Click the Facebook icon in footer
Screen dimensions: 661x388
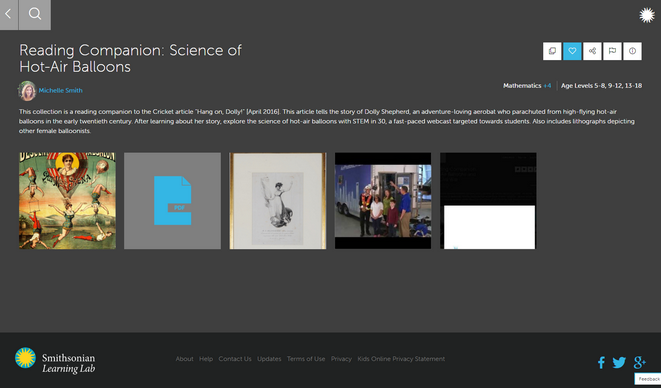click(x=601, y=362)
